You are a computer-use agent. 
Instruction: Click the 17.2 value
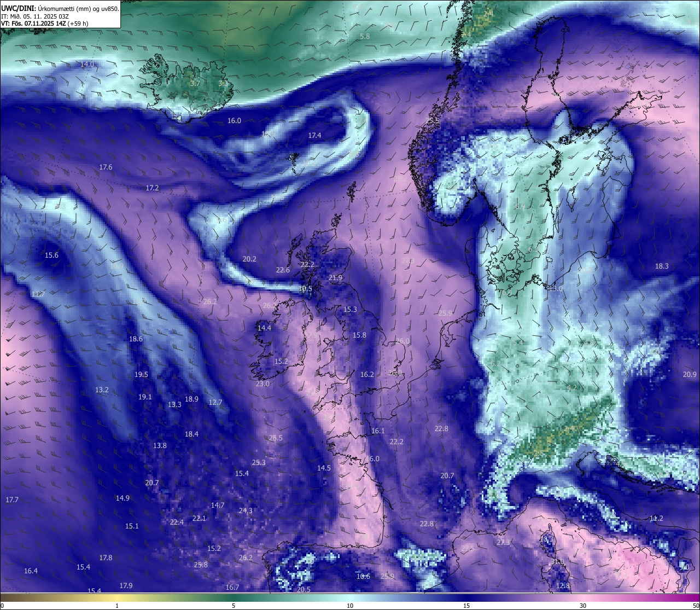pyautogui.click(x=152, y=188)
